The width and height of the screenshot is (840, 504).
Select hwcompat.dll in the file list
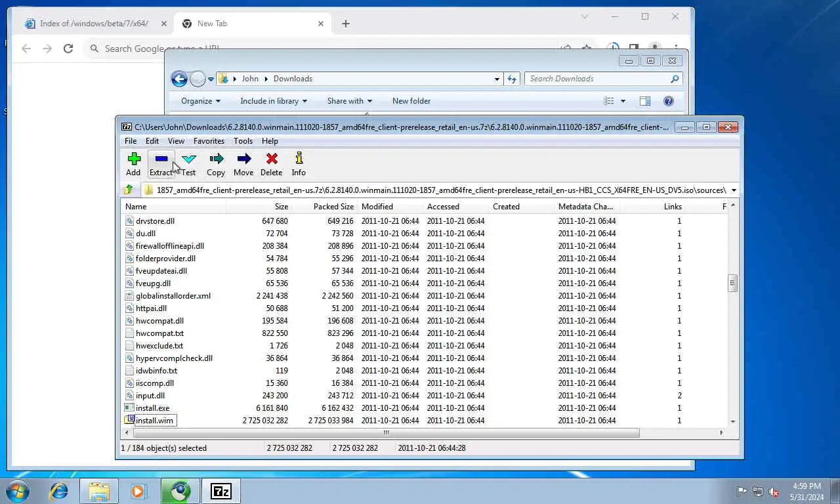click(x=159, y=321)
